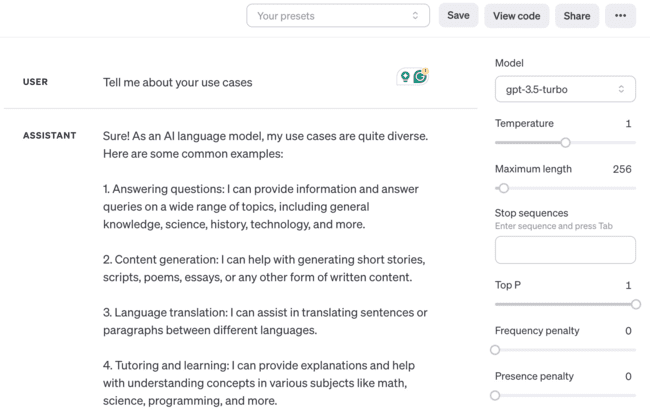Screen dimensions: 650x419
Task: Click the Frequency penalty slider handle
Action: click(495, 350)
